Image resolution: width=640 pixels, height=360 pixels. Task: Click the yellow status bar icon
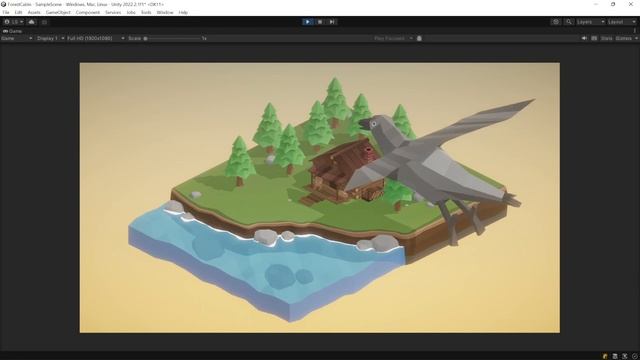(x=605, y=356)
